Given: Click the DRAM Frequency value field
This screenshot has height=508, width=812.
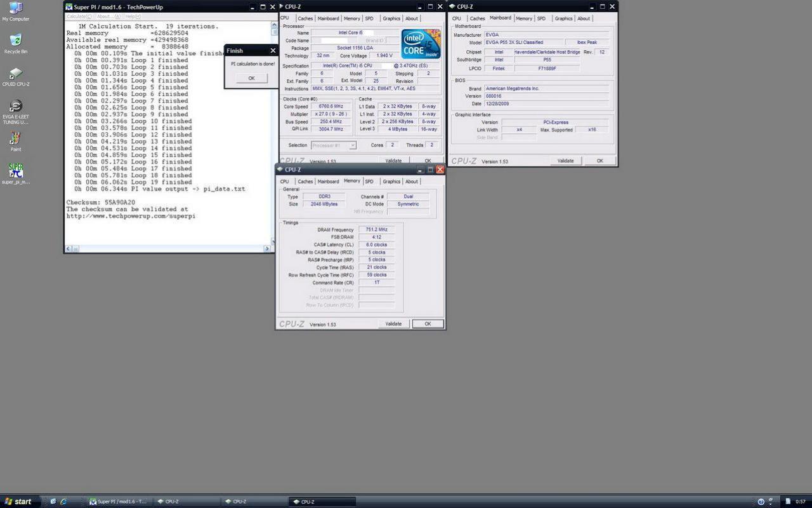Looking at the screenshot, I should point(376,230).
